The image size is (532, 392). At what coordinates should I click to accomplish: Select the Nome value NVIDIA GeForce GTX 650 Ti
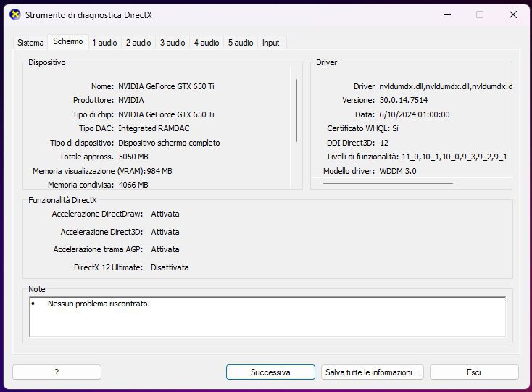click(166, 86)
